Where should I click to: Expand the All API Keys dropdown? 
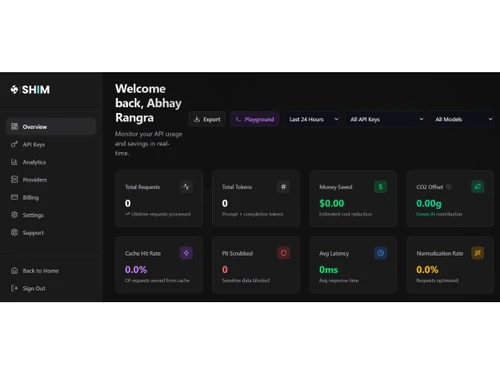386,119
